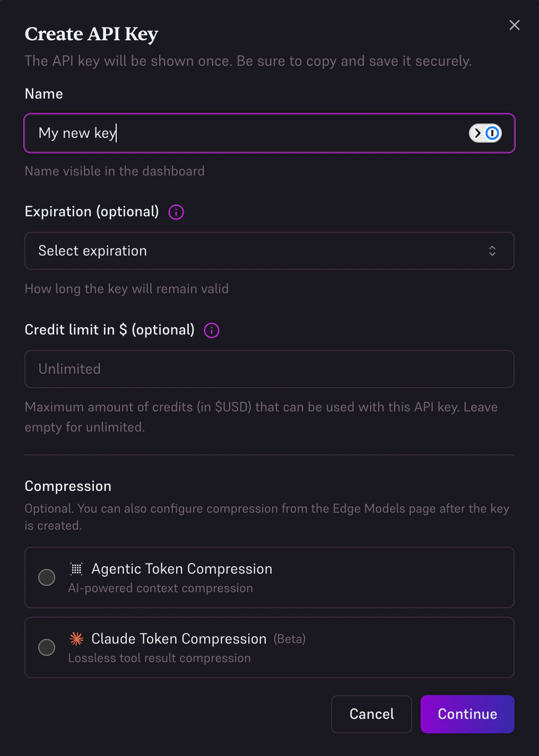539x756 pixels.
Task: Click the Lossless tool result compression description
Action: tap(159, 658)
